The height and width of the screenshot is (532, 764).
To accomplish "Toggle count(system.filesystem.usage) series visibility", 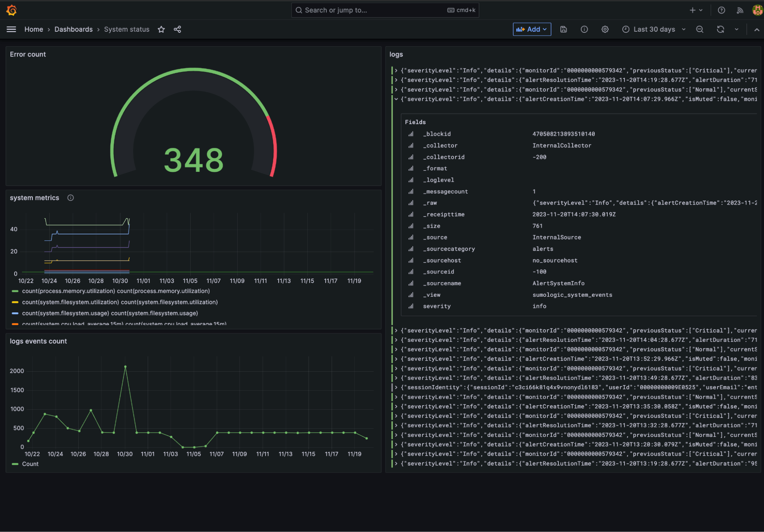I will pos(110,313).
